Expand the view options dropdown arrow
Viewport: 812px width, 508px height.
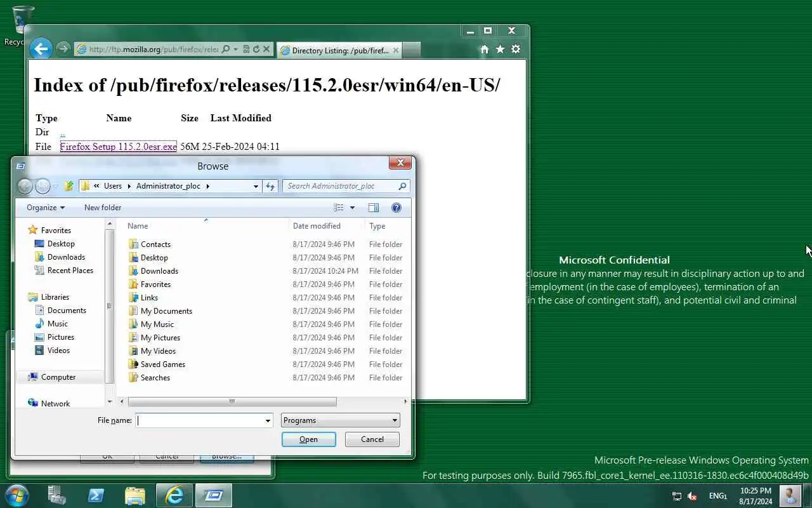[x=353, y=208]
